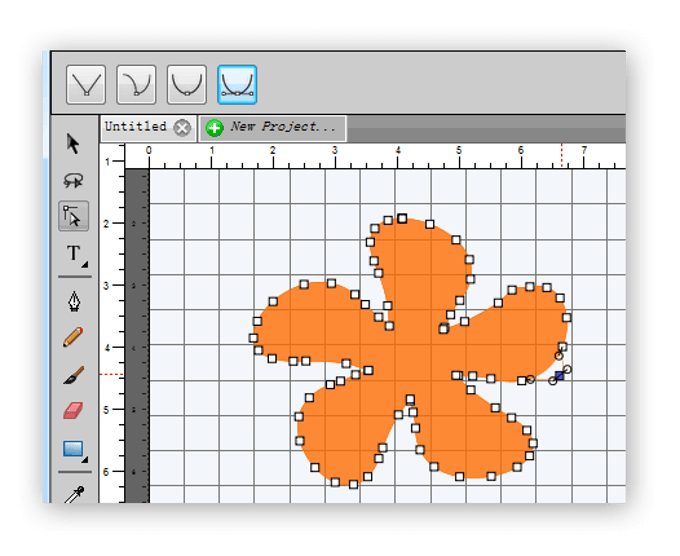Select the asymmetric curve node type button
This screenshot has height=556, width=680.
coord(136,85)
